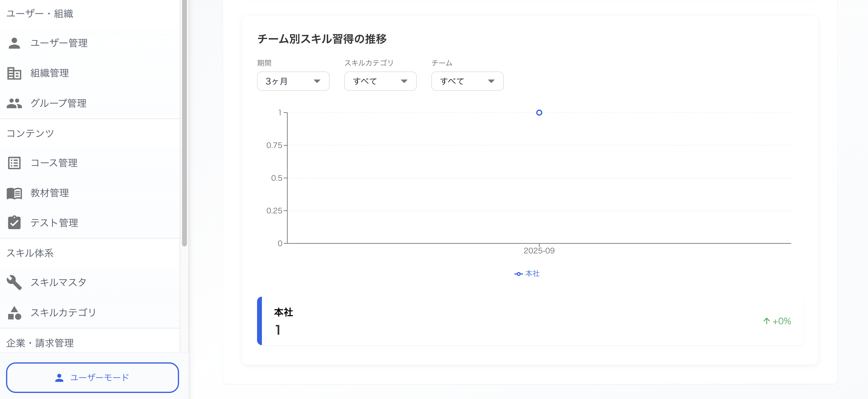
Task: Click the 組織管理 building icon
Action: click(14, 73)
